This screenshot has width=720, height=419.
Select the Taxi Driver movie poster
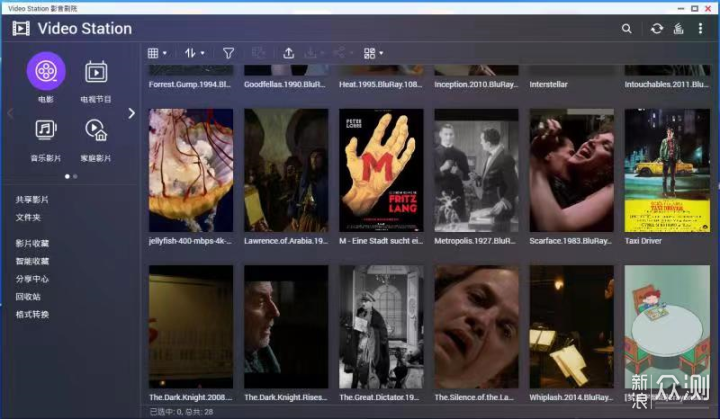point(667,170)
